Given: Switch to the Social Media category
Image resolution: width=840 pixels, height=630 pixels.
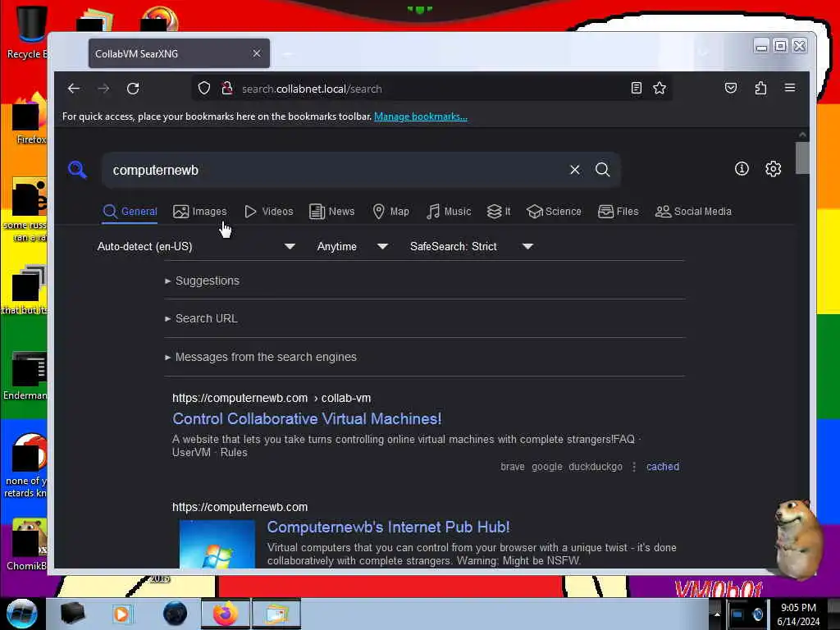Looking at the screenshot, I should (692, 212).
